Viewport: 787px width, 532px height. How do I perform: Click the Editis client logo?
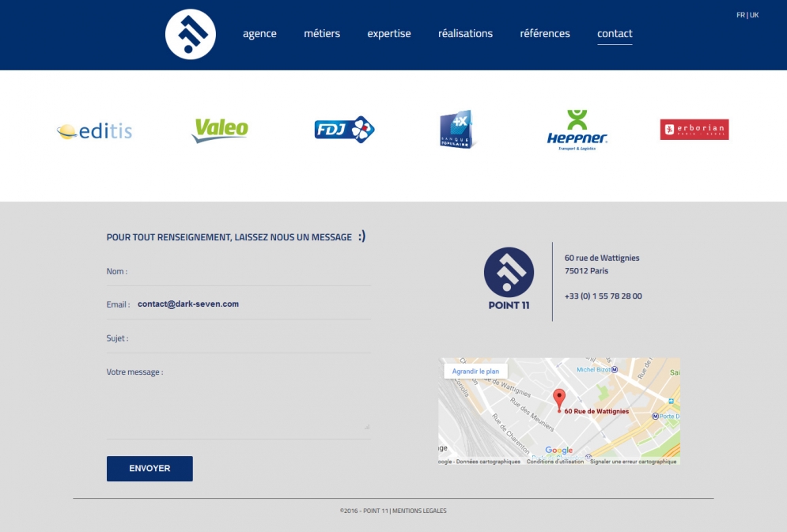(x=94, y=131)
